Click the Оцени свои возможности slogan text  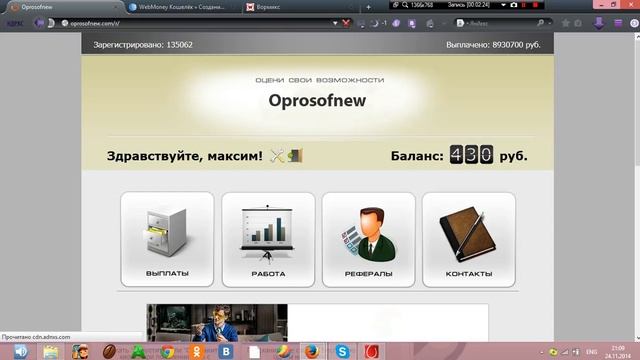320,80
